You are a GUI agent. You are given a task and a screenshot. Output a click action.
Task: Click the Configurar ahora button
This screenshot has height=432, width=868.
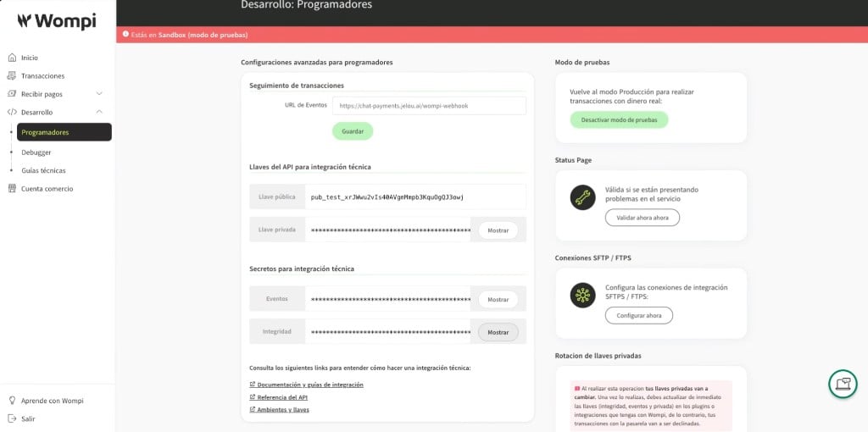tap(639, 315)
